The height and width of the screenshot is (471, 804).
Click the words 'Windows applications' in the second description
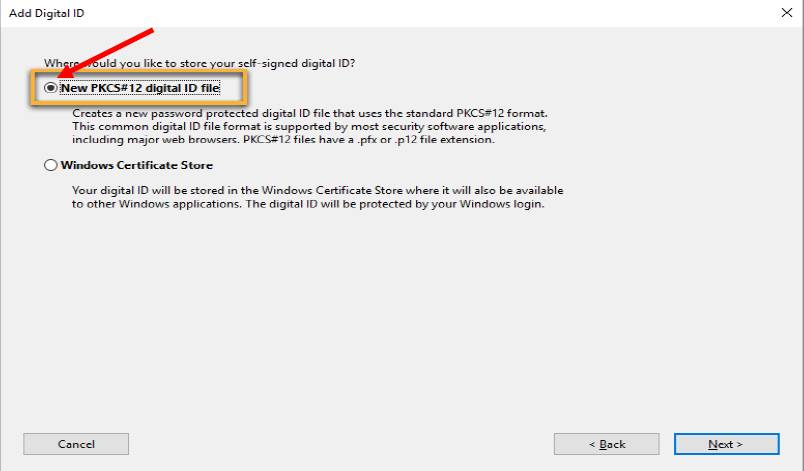point(180,203)
